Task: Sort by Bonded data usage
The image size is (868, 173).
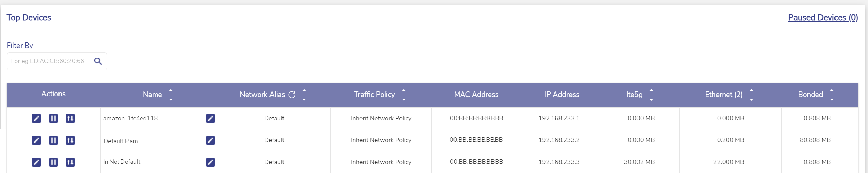Action: pos(832,95)
